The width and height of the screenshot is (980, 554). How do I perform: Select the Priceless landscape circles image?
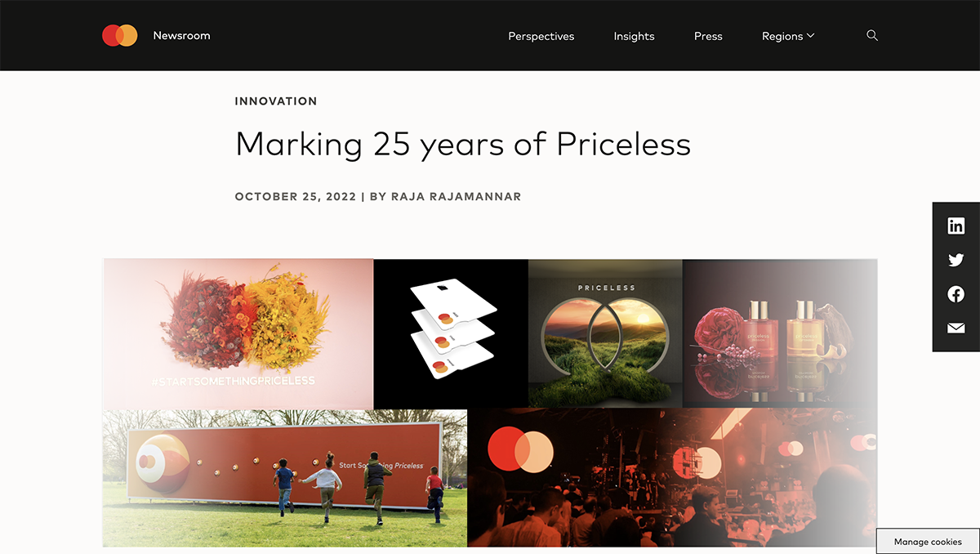pyautogui.click(x=605, y=333)
